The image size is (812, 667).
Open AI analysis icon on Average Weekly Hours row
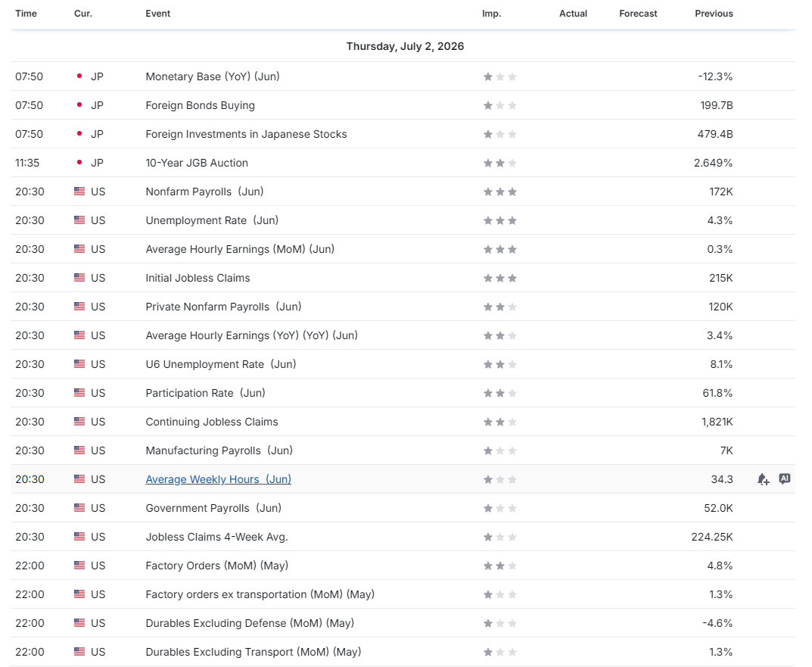[785, 479]
